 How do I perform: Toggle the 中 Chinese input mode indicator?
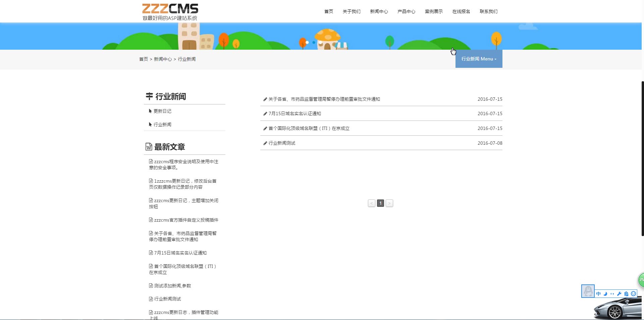[598, 294]
